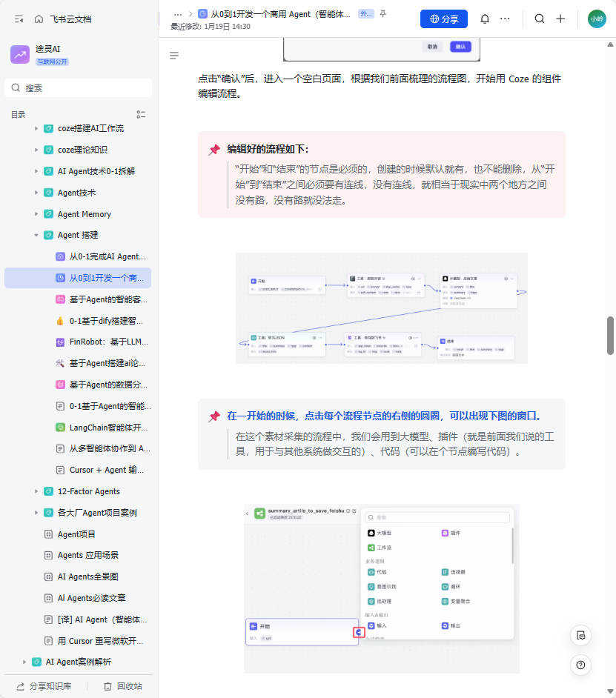Open Agent项目 document
This screenshot has width=616, height=698.
pyautogui.click(x=78, y=534)
